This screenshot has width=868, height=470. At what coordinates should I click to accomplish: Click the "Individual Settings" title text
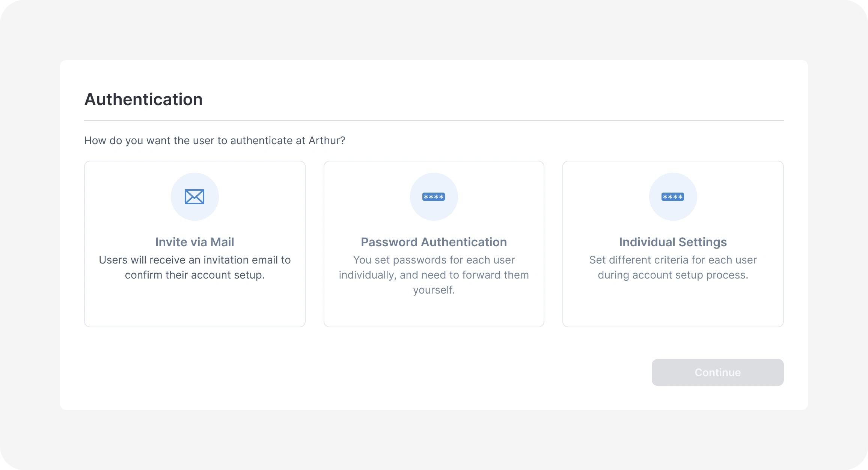pyautogui.click(x=673, y=242)
